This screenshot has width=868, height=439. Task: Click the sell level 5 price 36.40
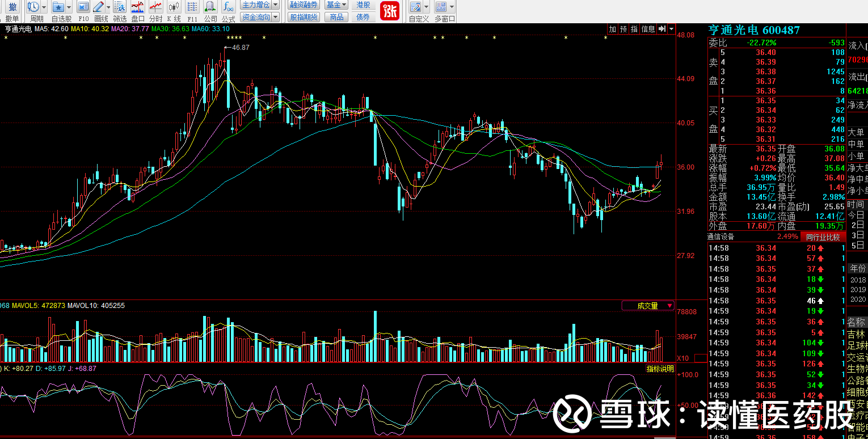[x=766, y=52]
